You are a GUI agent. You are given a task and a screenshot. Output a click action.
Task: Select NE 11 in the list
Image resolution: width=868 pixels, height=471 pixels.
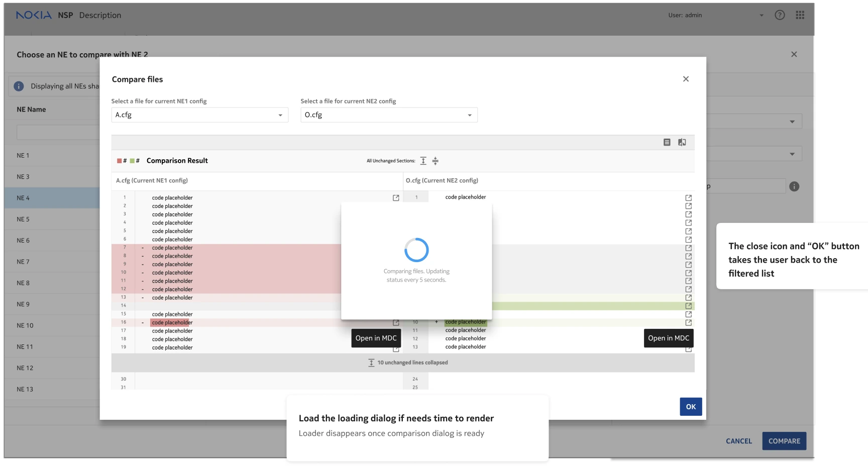[x=52, y=347]
